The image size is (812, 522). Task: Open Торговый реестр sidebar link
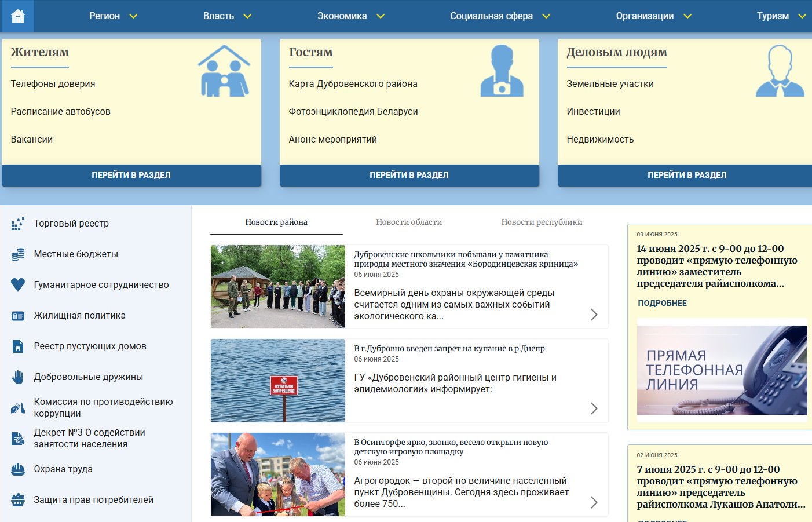(71, 224)
